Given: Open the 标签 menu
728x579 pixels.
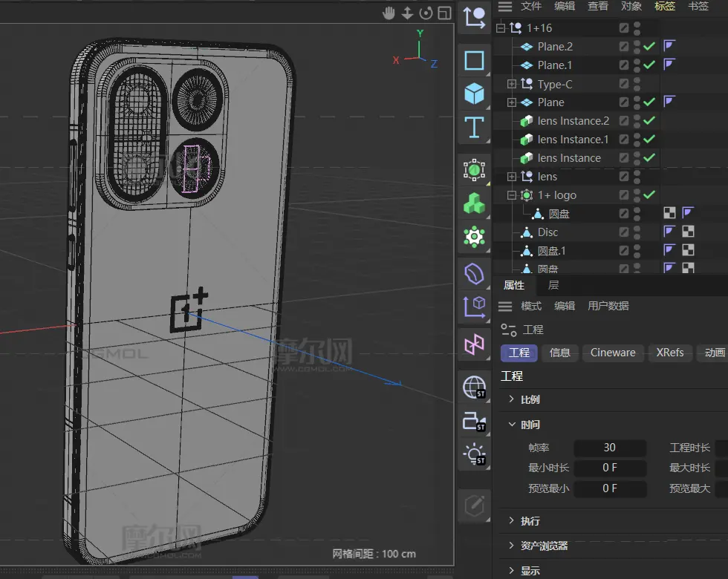Looking at the screenshot, I should point(665,6).
